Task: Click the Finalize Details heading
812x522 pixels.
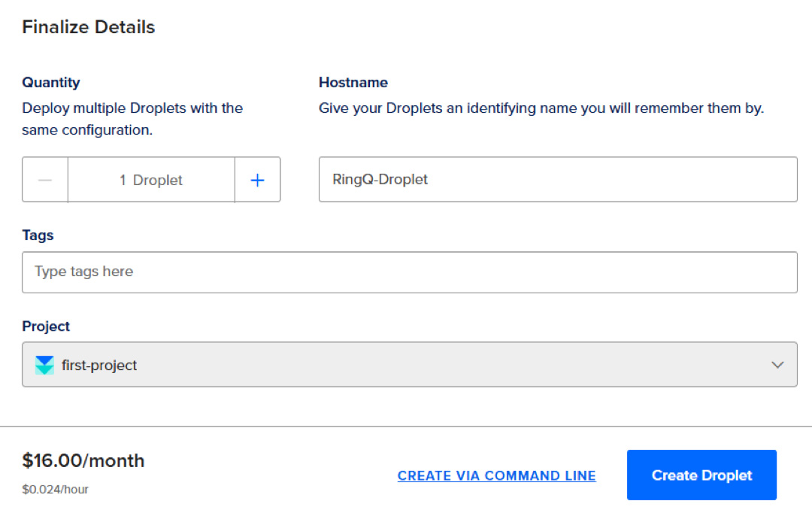Action: coord(88,27)
